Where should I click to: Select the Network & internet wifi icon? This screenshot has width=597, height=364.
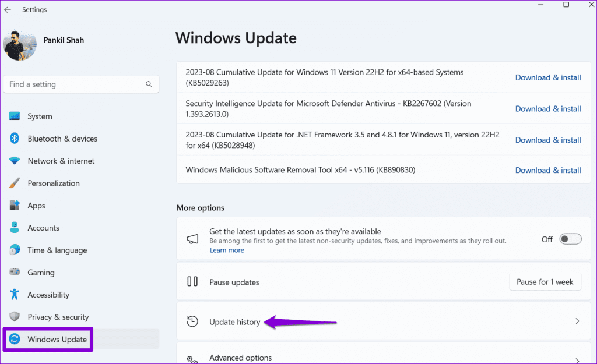click(15, 161)
